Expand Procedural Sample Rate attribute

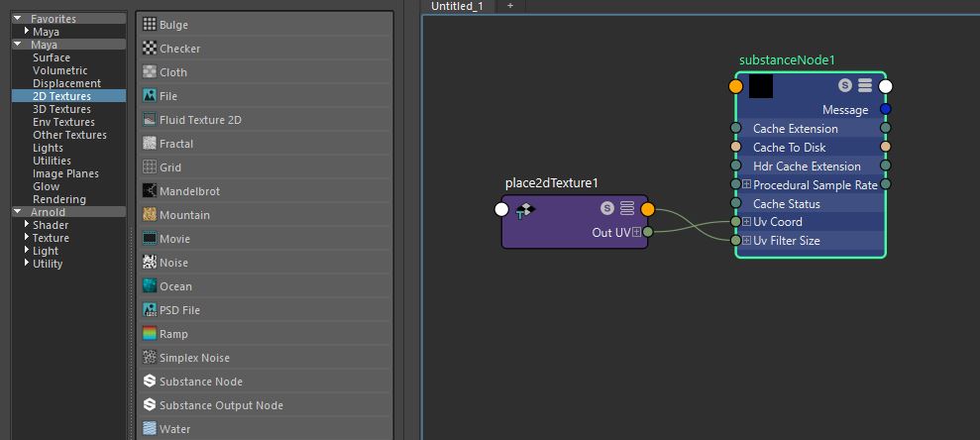[x=746, y=184]
